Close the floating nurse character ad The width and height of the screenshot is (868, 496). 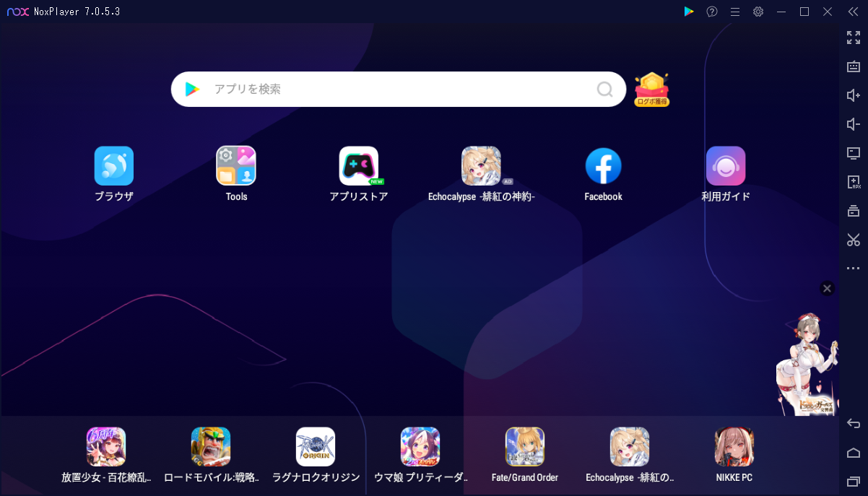coord(828,289)
